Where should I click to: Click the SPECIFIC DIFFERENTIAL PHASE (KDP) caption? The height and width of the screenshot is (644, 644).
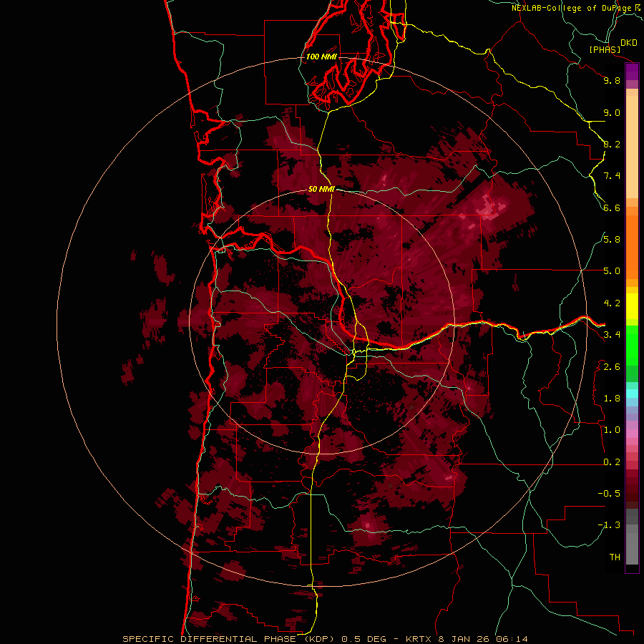tap(230, 639)
